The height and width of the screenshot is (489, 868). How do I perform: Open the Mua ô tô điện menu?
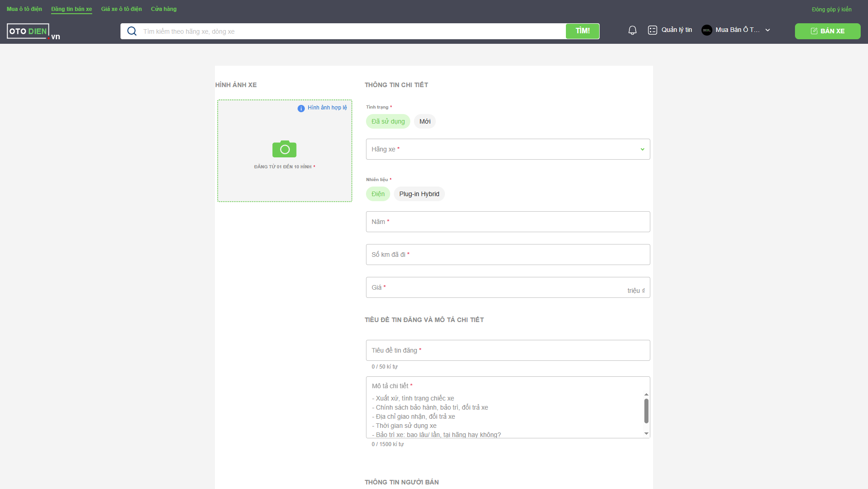pyautogui.click(x=24, y=9)
